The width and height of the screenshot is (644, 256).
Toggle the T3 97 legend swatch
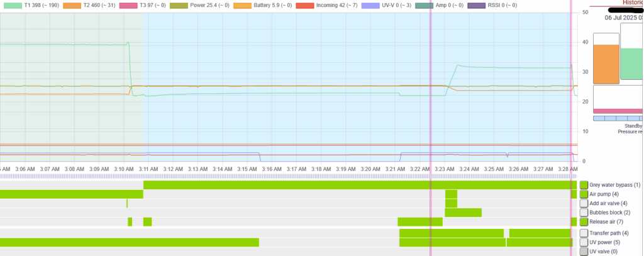(129, 6)
